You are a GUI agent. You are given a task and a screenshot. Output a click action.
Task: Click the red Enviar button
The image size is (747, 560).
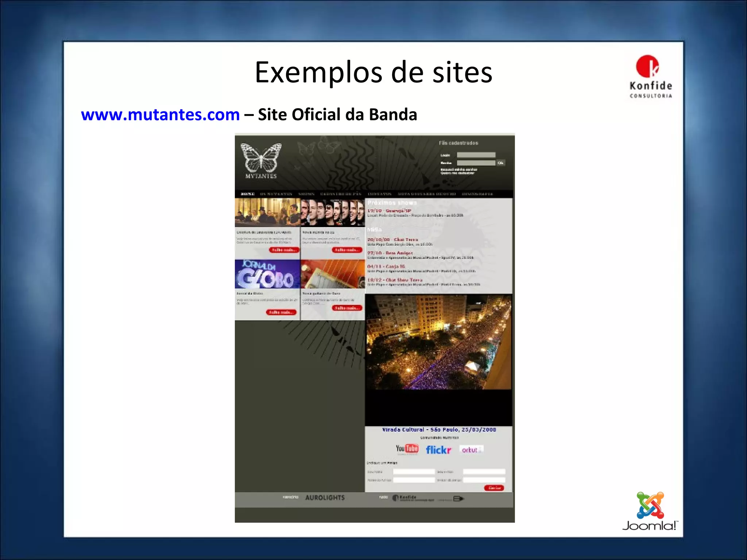point(494,488)
